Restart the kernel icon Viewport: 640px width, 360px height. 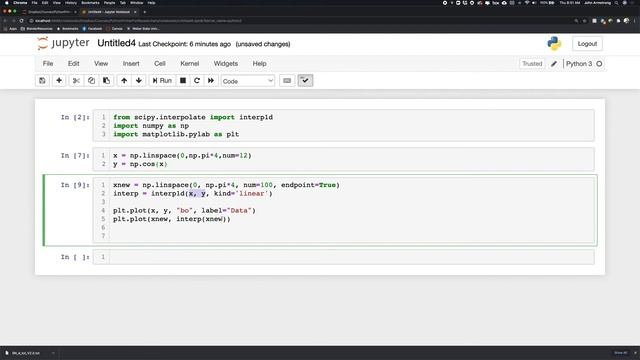click(x=197, y=80)
